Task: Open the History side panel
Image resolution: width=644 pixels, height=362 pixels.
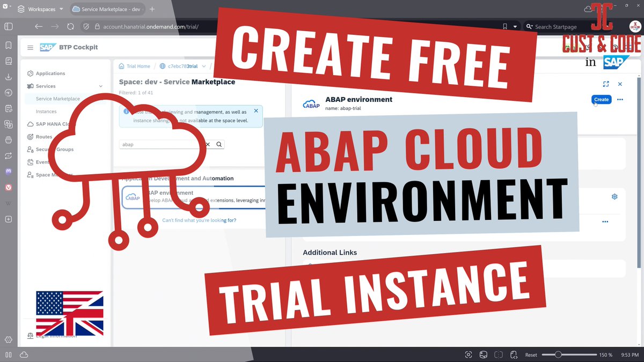Action: (x=8, y=92)
